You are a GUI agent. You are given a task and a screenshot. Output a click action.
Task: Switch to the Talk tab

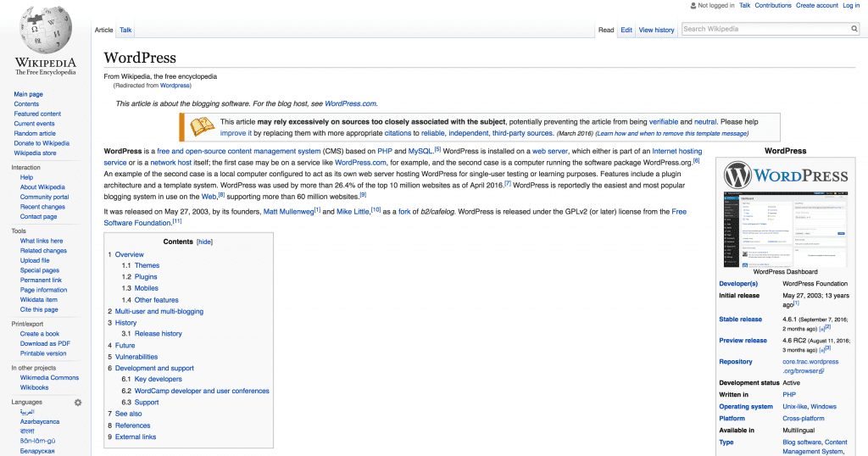coord(125,30)
